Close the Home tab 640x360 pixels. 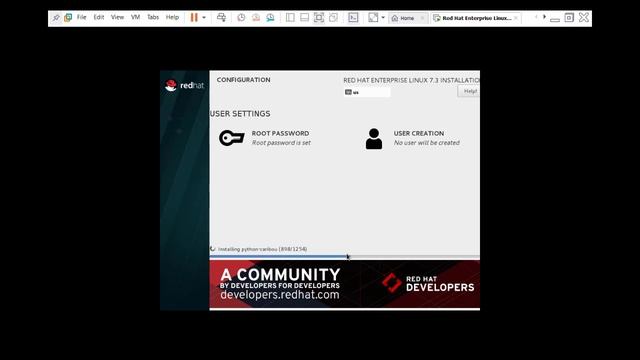click(x=422, y=18)
